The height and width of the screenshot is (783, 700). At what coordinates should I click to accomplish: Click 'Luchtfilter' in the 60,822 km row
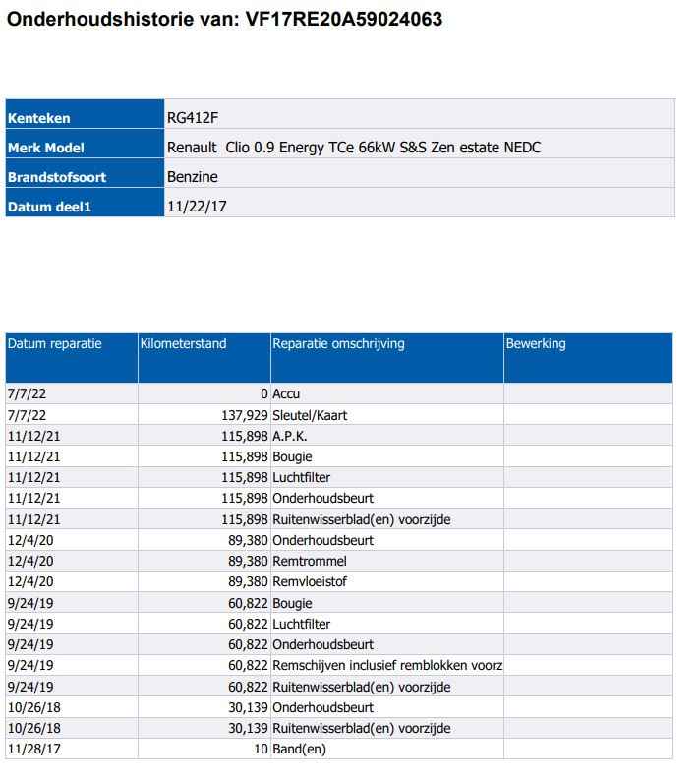pos(302,624)
